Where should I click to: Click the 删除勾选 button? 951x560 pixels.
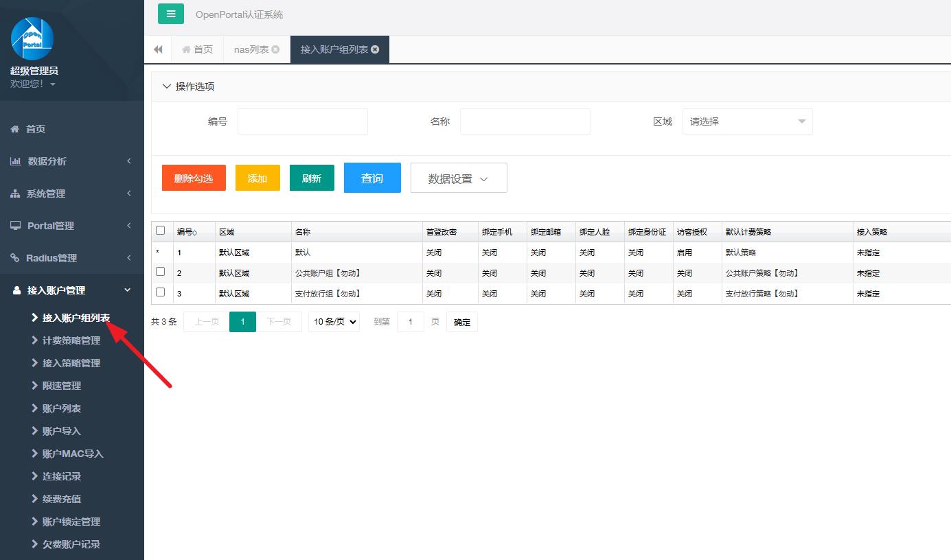click(x=194, y=178)
